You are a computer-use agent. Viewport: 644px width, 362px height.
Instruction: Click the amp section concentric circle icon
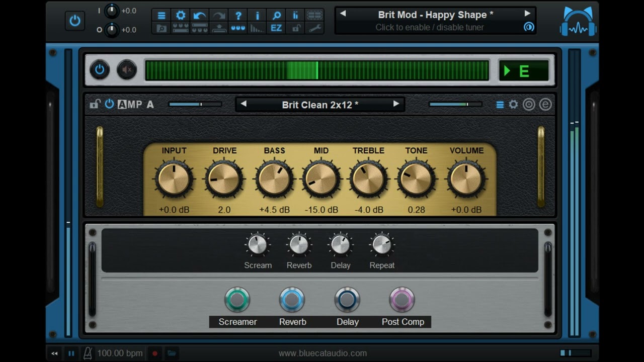pos(529,105)
